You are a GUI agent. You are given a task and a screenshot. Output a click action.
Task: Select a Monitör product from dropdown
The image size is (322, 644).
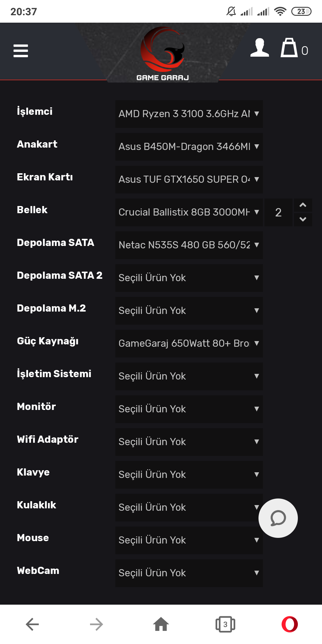point(189,409)
